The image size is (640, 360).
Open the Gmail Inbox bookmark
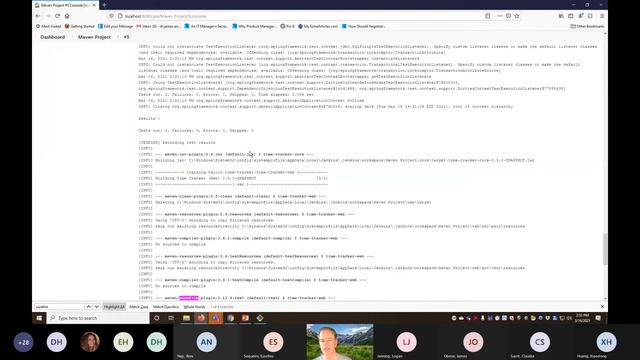pyautogui.click(x=158, y=26)
